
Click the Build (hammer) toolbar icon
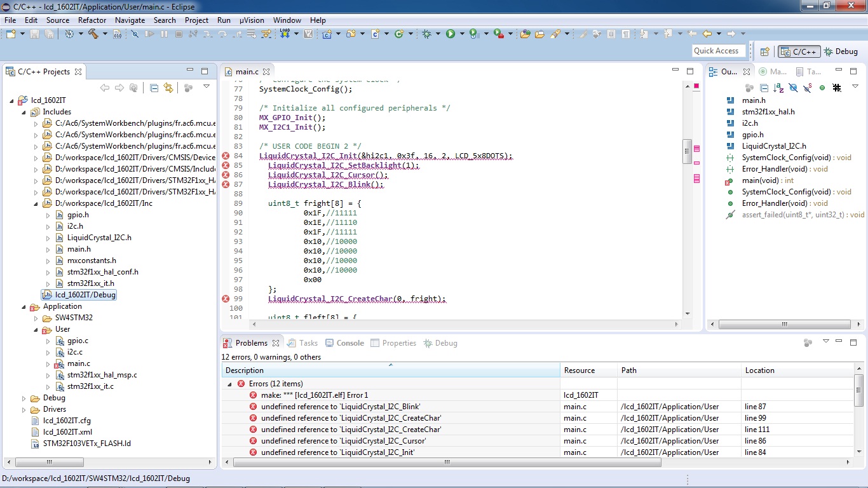[93, 34]
